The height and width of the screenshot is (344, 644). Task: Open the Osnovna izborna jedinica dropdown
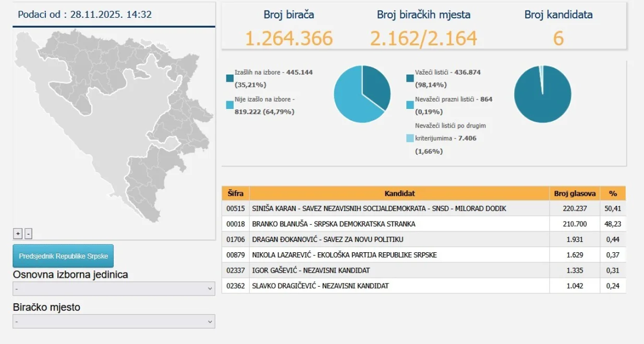[114, 288]
